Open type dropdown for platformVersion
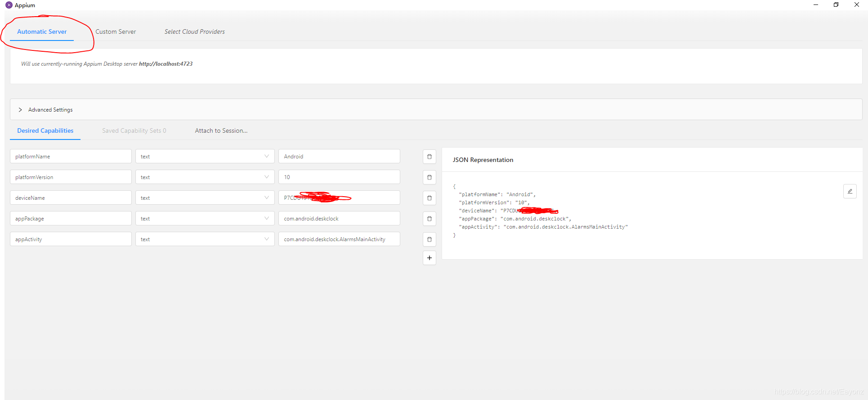The width and height of the screenshot is (868, 400). point(205,177)
